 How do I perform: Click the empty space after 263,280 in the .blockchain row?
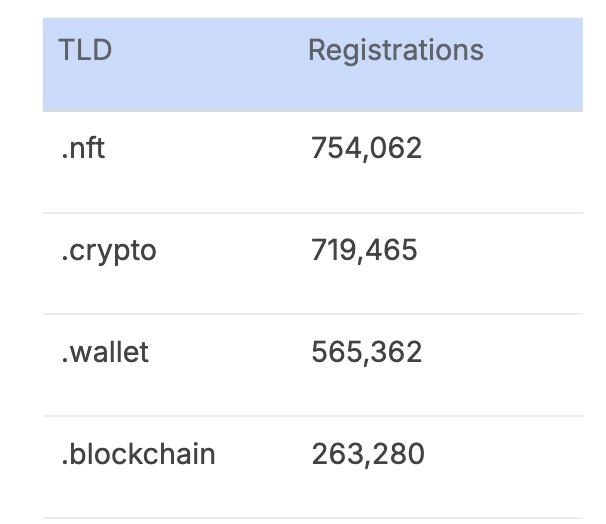tap(504, 467)
